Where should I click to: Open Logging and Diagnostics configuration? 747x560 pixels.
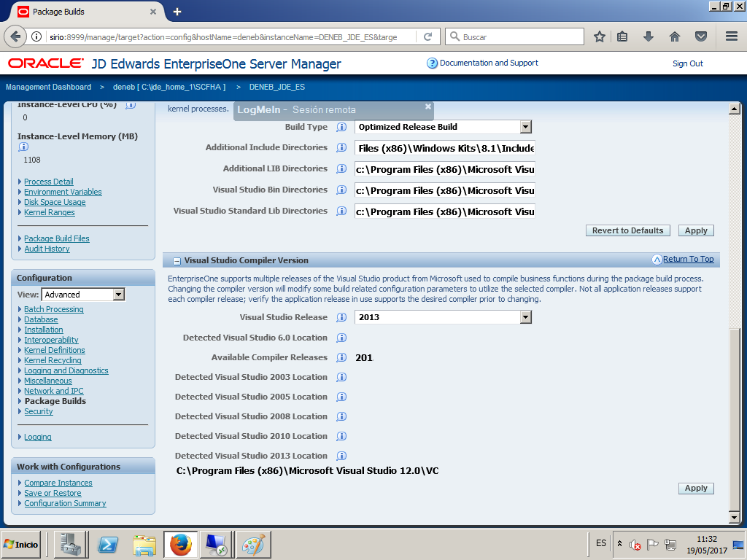(x=66, y=370)
